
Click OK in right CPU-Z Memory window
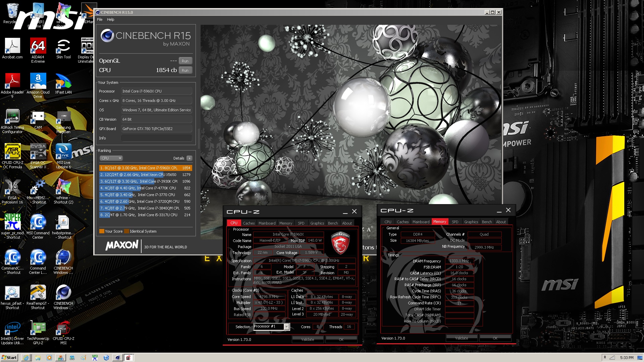pos(495,338)
